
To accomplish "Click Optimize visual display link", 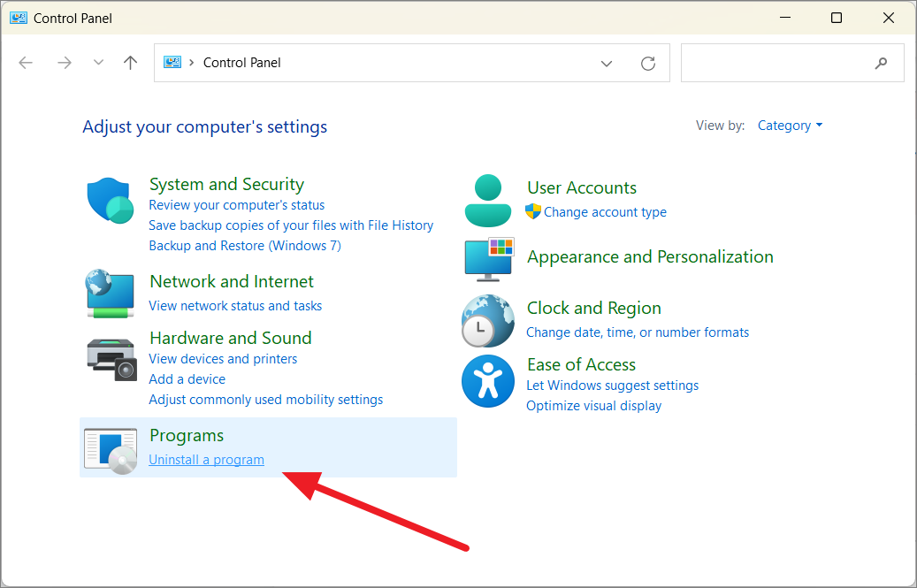I will (593, 406).
